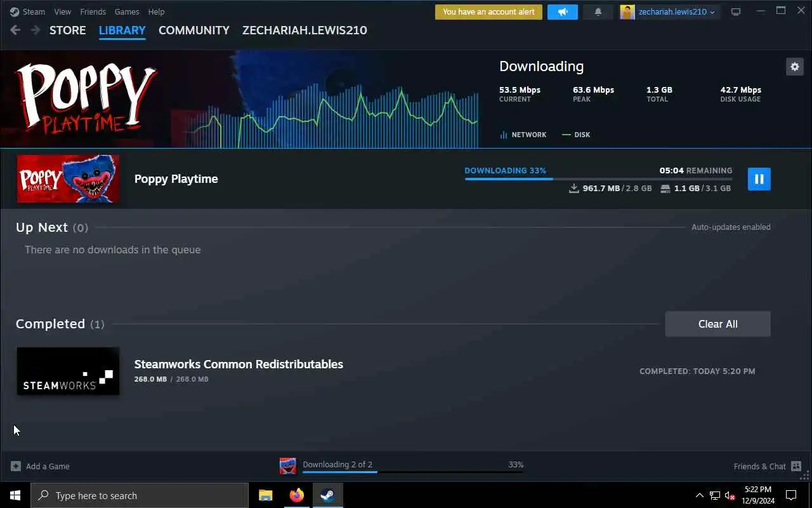Screen dimensions: 812x508
Task: Click the Up Next heading
Action: click(x=42, y=227)
